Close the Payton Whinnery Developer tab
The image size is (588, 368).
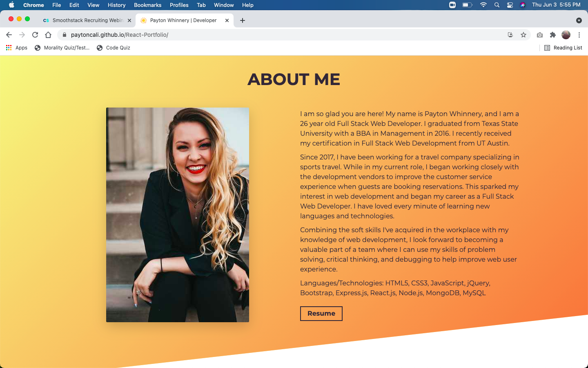click(x=227, y=20)
